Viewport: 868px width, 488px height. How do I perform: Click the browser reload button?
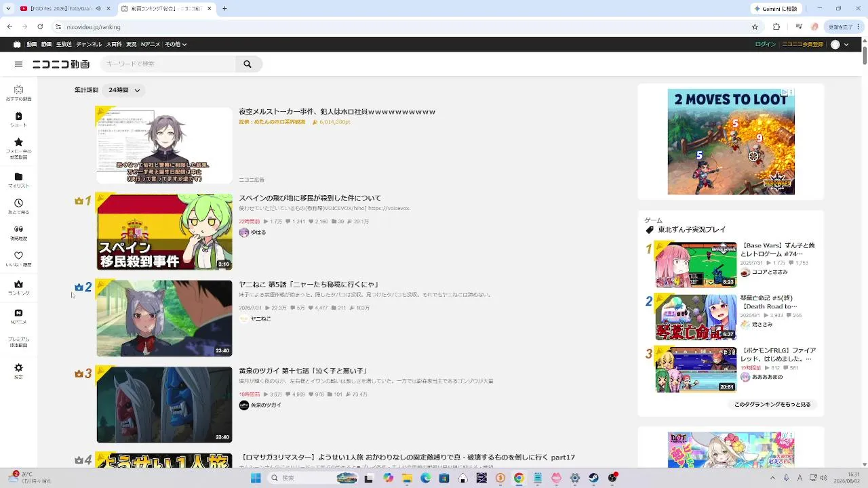(x=40, y=27)
